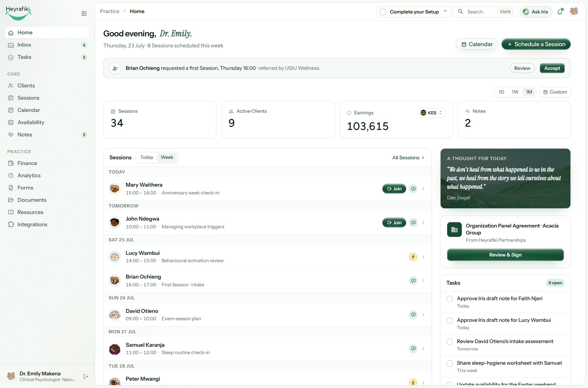The image size is (588, 388).
Task: Change the KES currency selector
Action: click(x=432, y=113)
